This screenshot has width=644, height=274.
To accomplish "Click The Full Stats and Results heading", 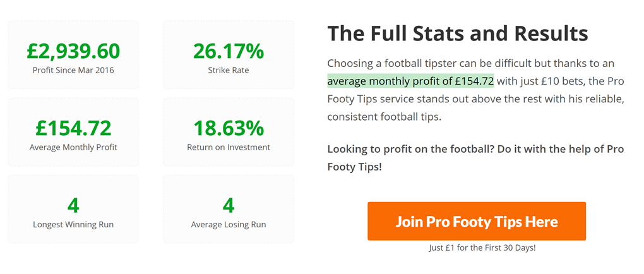I will click(x=458, y=33).
